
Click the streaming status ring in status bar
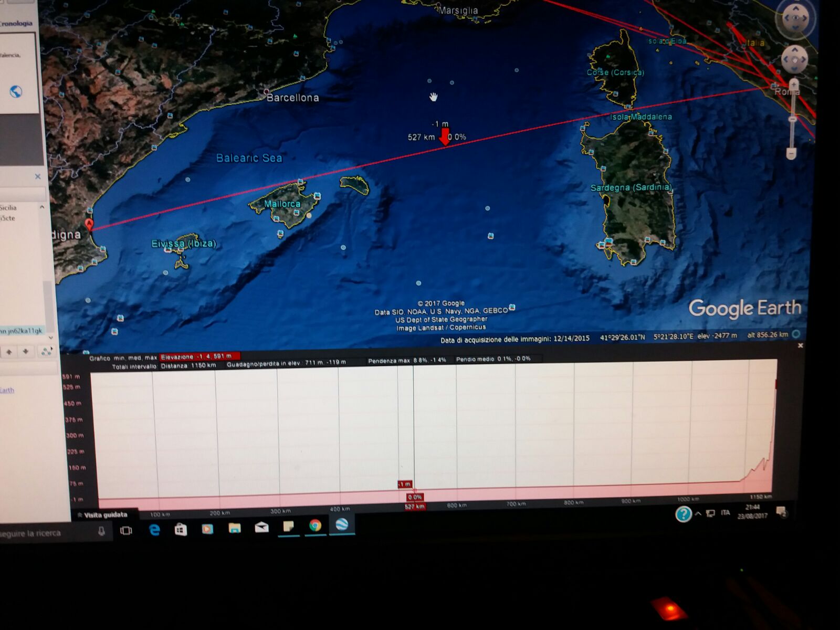(x=796, y=334)
